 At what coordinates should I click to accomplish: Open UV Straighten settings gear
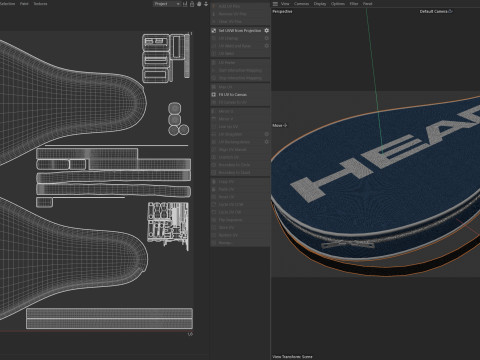click(x=266, y=134)
